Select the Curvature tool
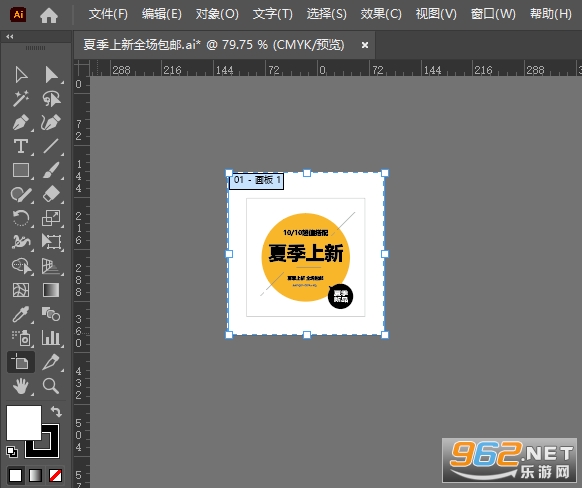The height and width of the screenshot is (488, 582). pyautogui.click(x=51, y=122)
